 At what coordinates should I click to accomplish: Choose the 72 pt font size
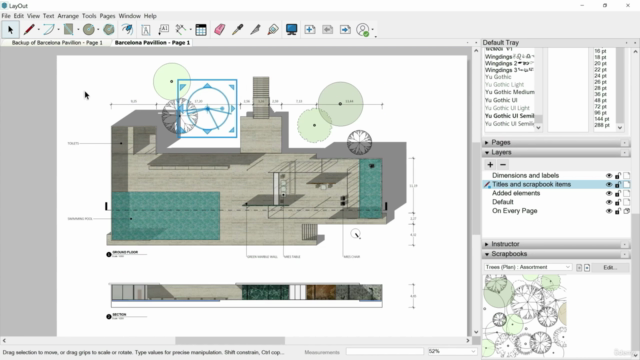(x=600, y=107)
